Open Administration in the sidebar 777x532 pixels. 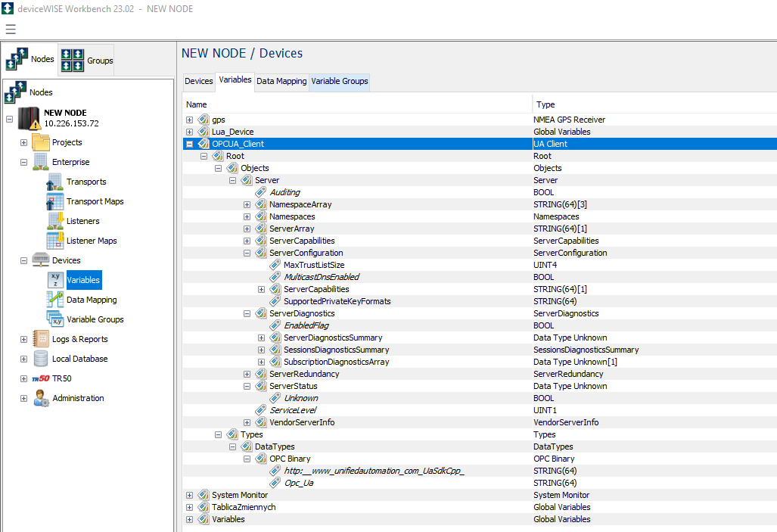tap(78, 397)
